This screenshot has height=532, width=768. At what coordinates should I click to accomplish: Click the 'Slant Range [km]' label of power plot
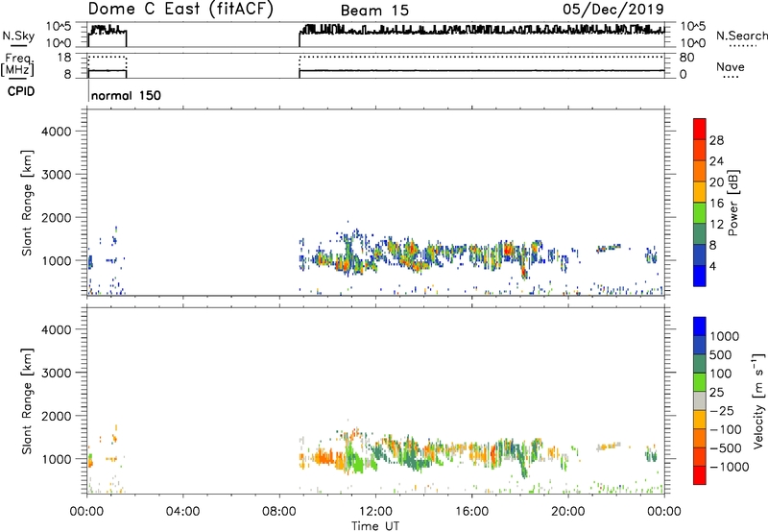[27, 203]
